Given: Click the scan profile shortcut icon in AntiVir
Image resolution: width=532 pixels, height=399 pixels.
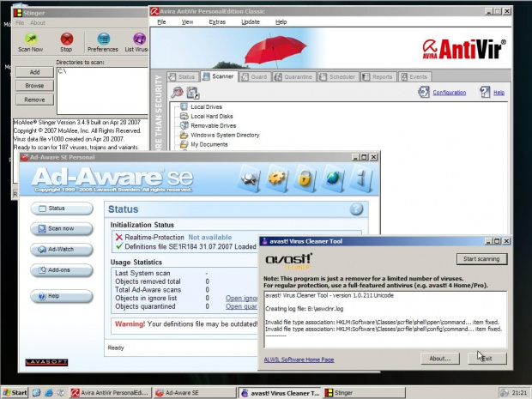Looking at the screenshot, I should point(193,93).
